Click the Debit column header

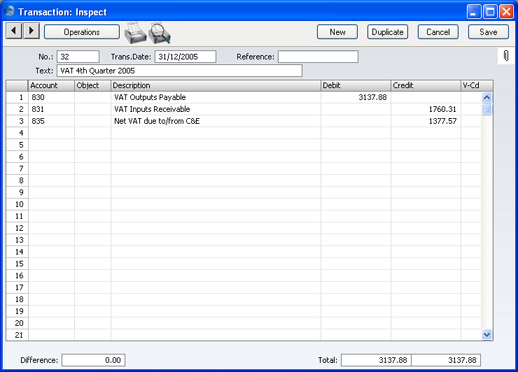pyautogui.click(x=356, y=86)
